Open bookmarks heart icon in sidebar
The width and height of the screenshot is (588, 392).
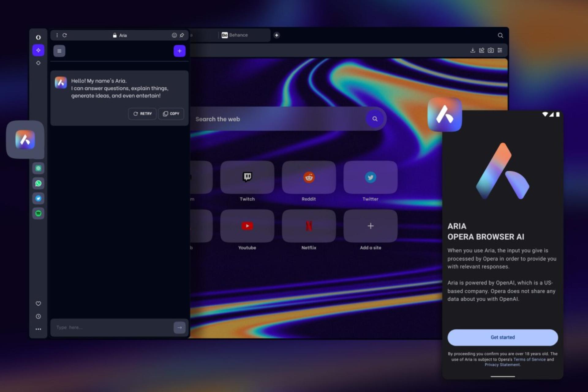[x=38, y=303]
